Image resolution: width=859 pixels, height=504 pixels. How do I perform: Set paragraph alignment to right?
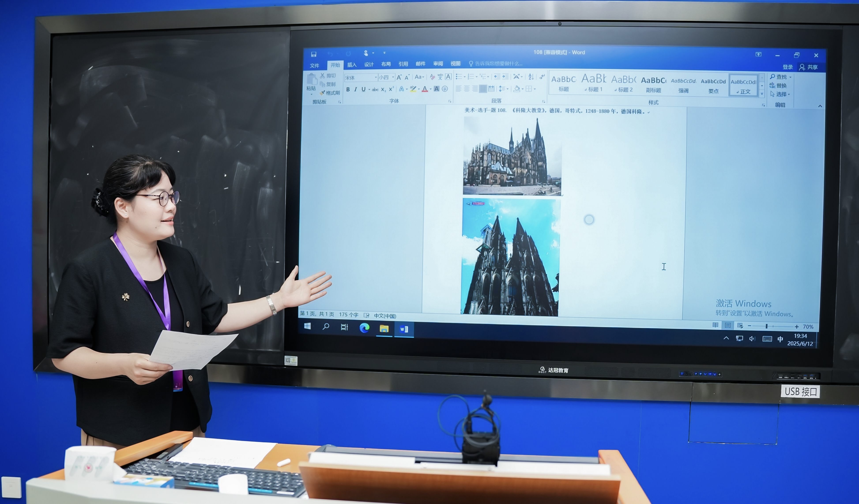click(x=475, y=89)
